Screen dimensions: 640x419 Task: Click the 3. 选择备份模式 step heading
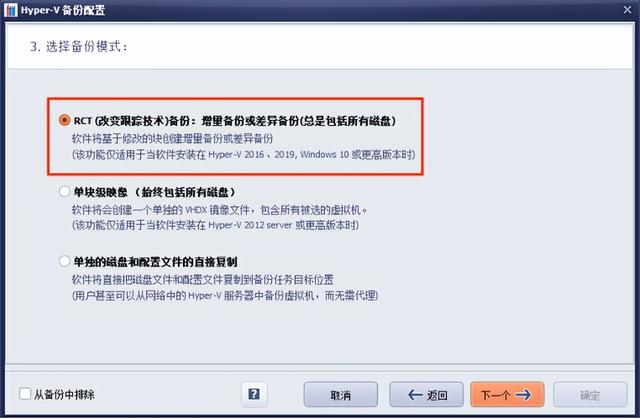tap(78, 47)
